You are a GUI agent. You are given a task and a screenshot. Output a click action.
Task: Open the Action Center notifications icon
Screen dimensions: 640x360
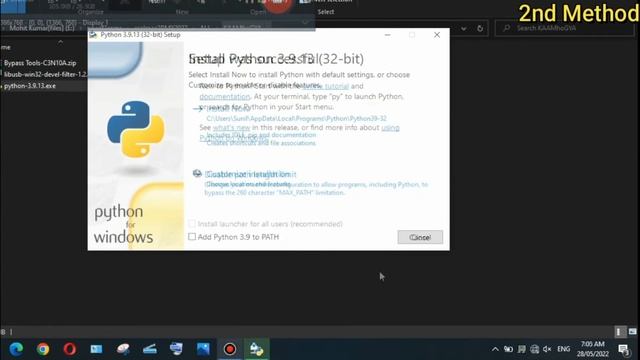click(x=624, y=349)
